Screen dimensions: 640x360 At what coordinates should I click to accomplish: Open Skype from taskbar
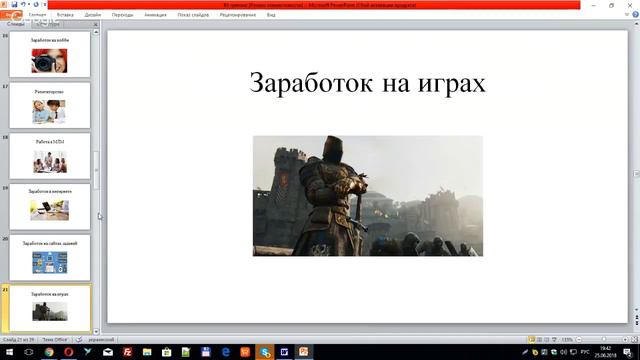coord(264,352)
